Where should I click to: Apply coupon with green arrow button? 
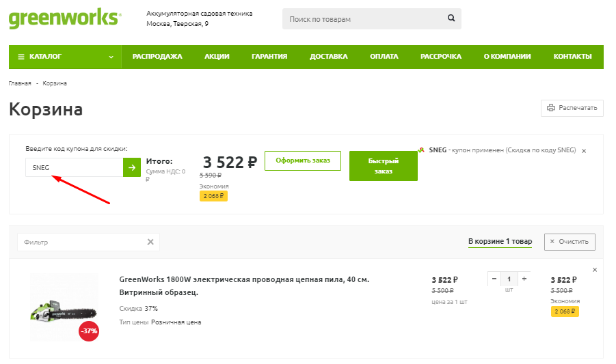point(132,167)
